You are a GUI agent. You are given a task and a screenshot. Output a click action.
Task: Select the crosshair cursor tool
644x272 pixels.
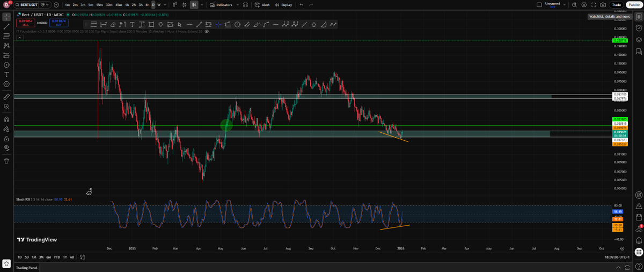click(x=6, y=17)
